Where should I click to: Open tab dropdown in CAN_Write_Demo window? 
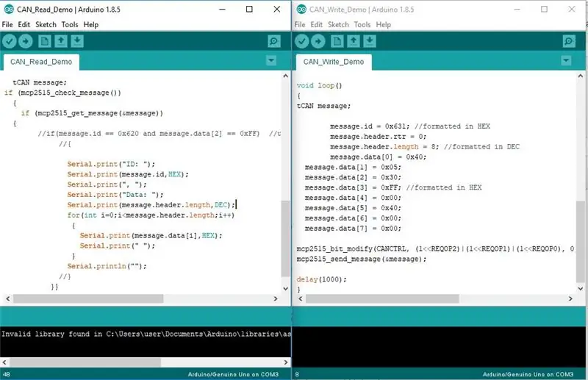(x=566, y=60)
